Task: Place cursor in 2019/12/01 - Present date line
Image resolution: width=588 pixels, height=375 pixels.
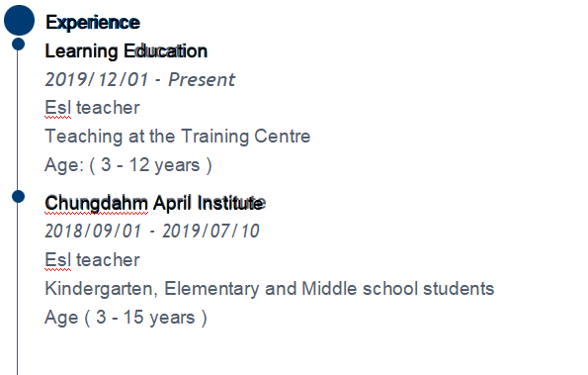Action: (140, 79)
